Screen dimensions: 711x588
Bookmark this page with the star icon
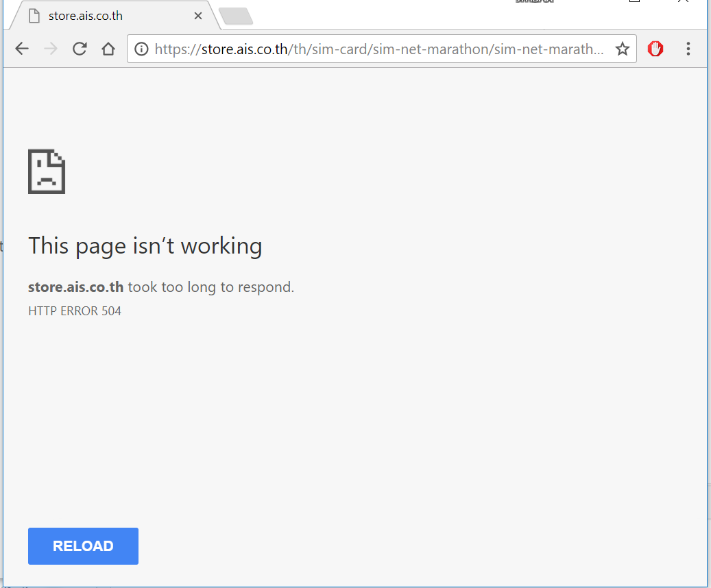coord(623,49)
